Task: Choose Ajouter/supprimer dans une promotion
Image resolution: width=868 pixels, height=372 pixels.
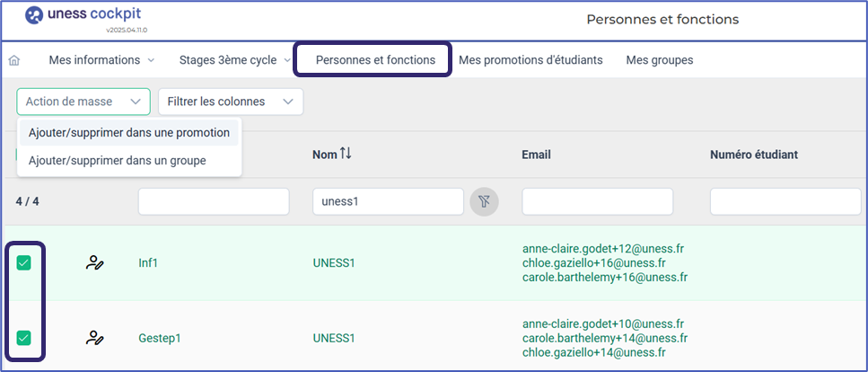Action: pos(129,132)
